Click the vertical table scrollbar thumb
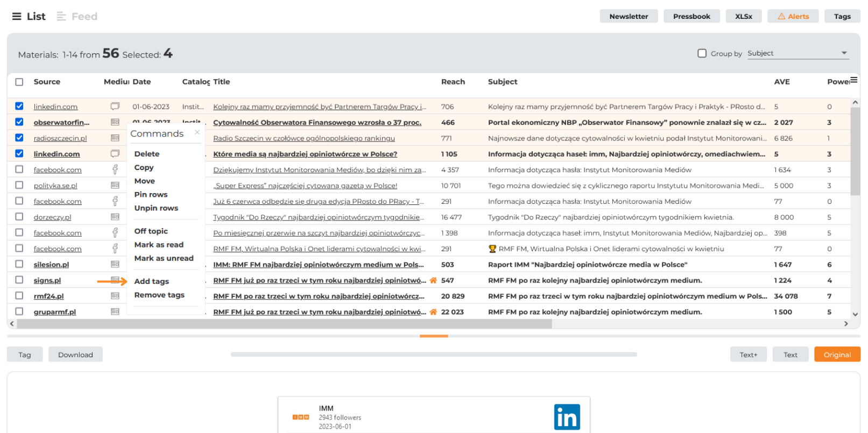868x433 pixels. click(x=855, y=151)
